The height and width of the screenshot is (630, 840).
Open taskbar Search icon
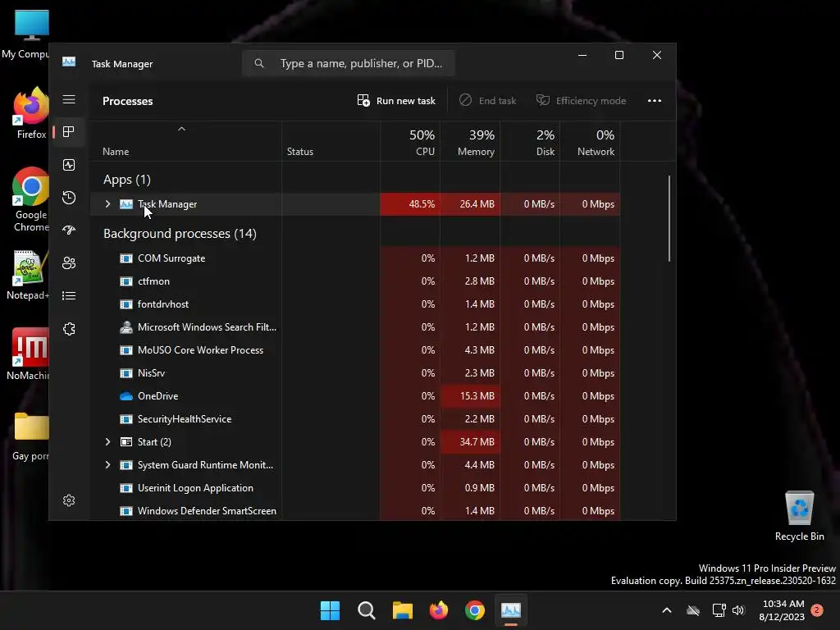(367, 610)
